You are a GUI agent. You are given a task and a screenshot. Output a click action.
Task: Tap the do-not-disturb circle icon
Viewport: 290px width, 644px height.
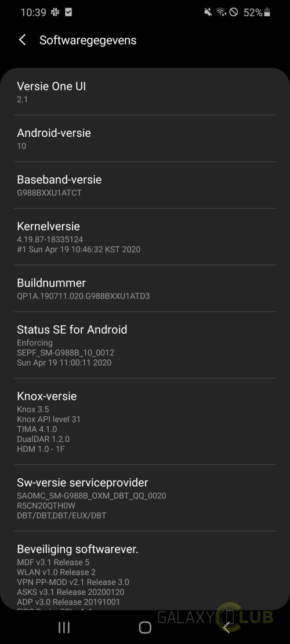(234, 12)
